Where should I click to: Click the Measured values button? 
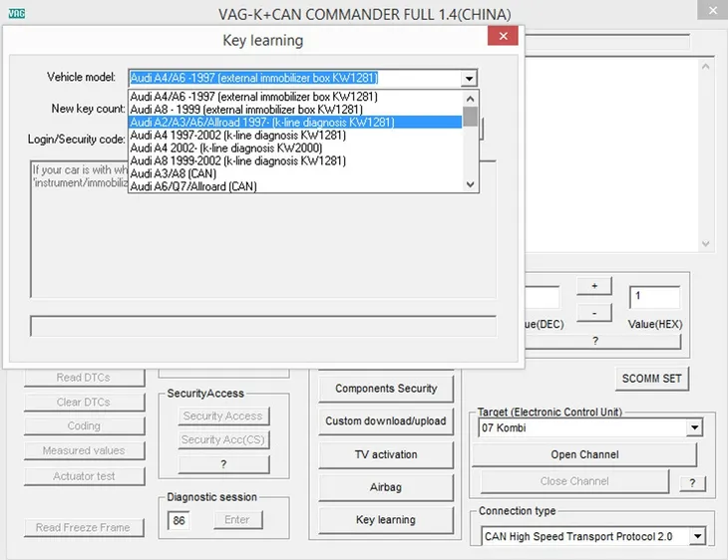click(84, 450)
